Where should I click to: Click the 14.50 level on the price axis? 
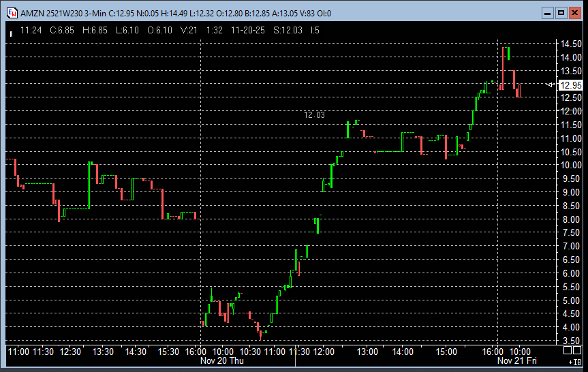[570, 44]
